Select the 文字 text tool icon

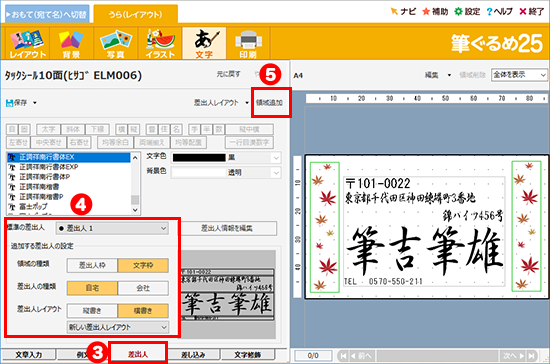pyautogui.click(x=204, y=43)
